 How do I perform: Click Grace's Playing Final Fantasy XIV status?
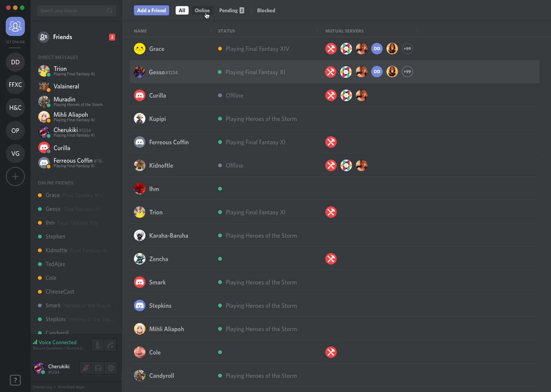[x=258, y=49]
